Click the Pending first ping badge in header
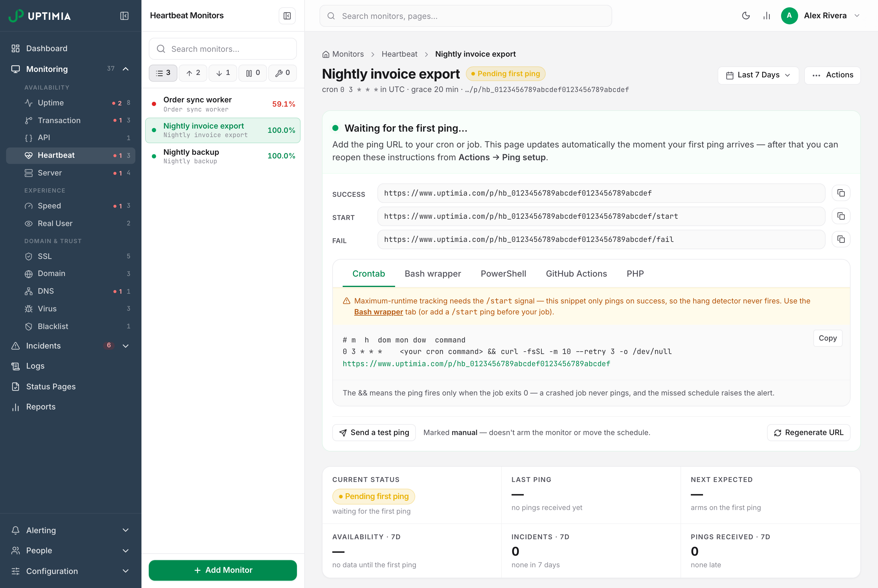Image resolution: width=878 pixels, height=588 pixels. (505, 73)
